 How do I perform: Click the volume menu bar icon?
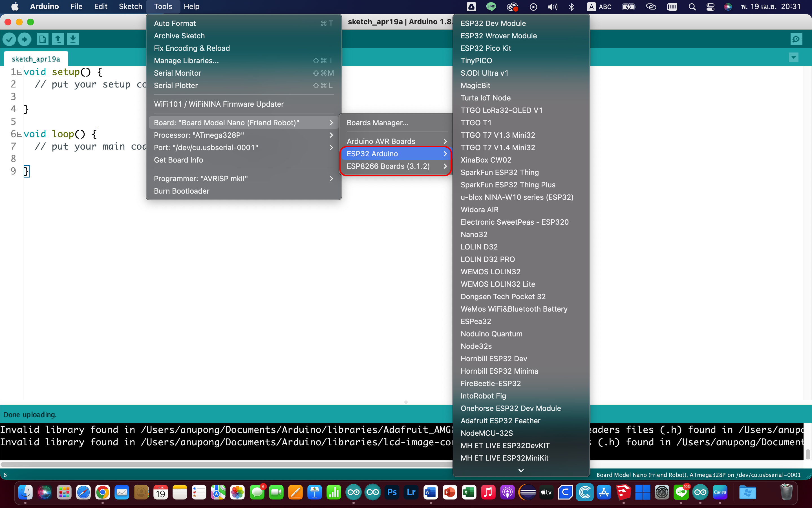[552, 7]
